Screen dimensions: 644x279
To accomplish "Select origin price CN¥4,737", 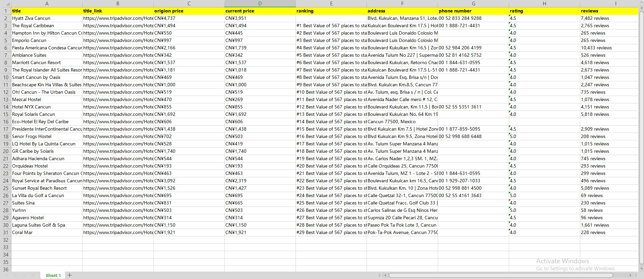I will (x=189, y=18).
